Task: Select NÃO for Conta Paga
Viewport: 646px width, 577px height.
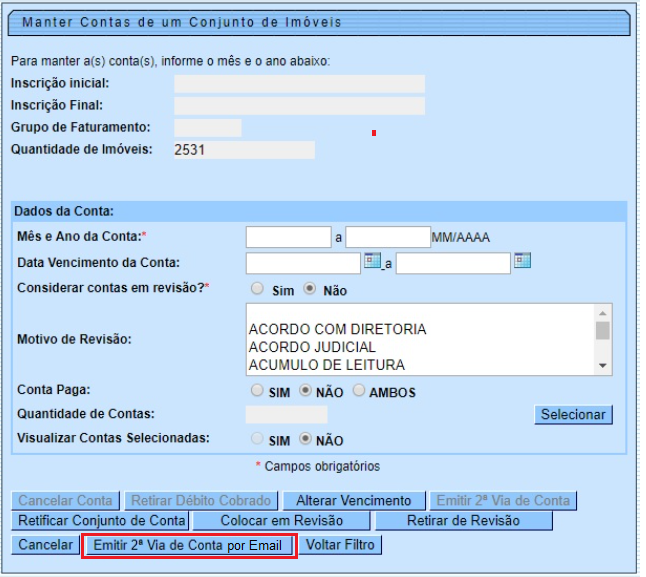Action: pyautogui.click(x=305, y=390)
